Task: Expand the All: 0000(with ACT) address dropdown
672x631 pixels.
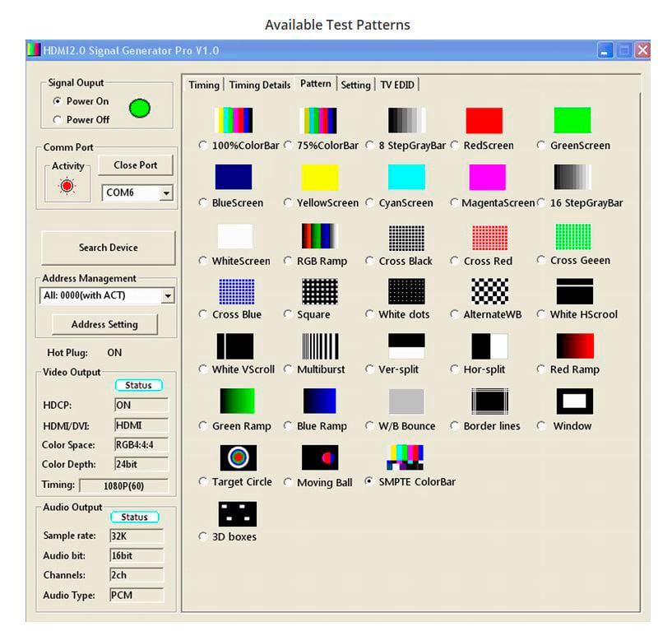Action: pyautogui.click(x=168, y=296)
